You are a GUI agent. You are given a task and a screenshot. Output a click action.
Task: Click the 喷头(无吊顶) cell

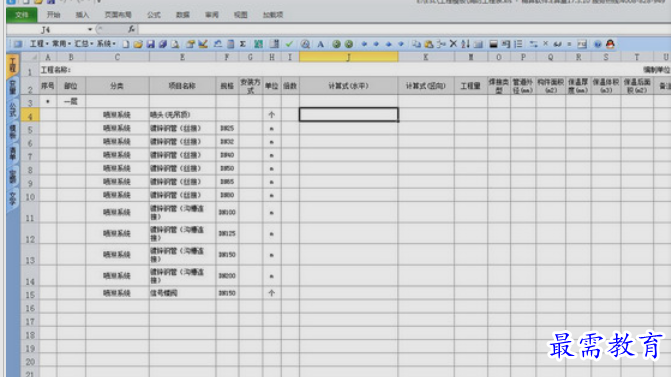click(182, 115)
